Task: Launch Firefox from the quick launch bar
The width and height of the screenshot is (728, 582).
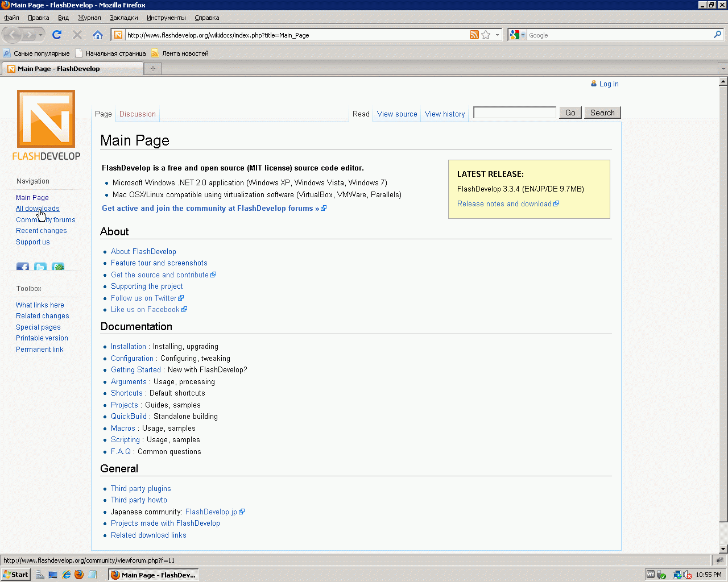Action: click(x=79, y=575)
